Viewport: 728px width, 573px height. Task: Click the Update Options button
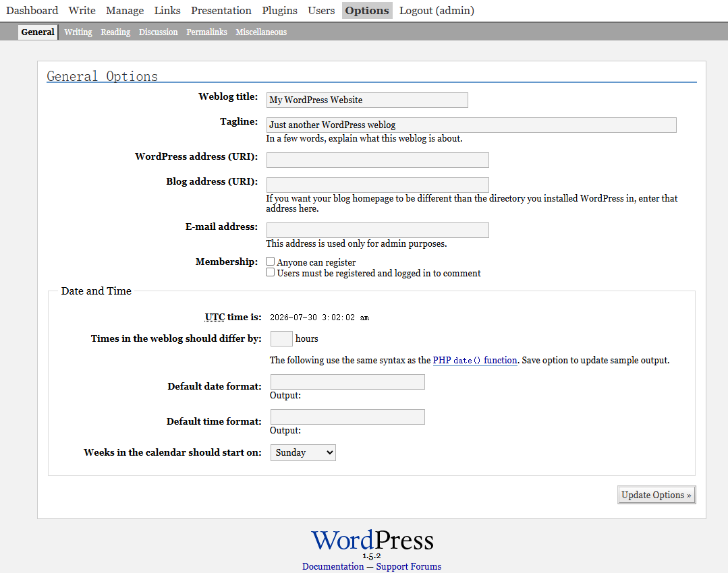click(656, 495)
